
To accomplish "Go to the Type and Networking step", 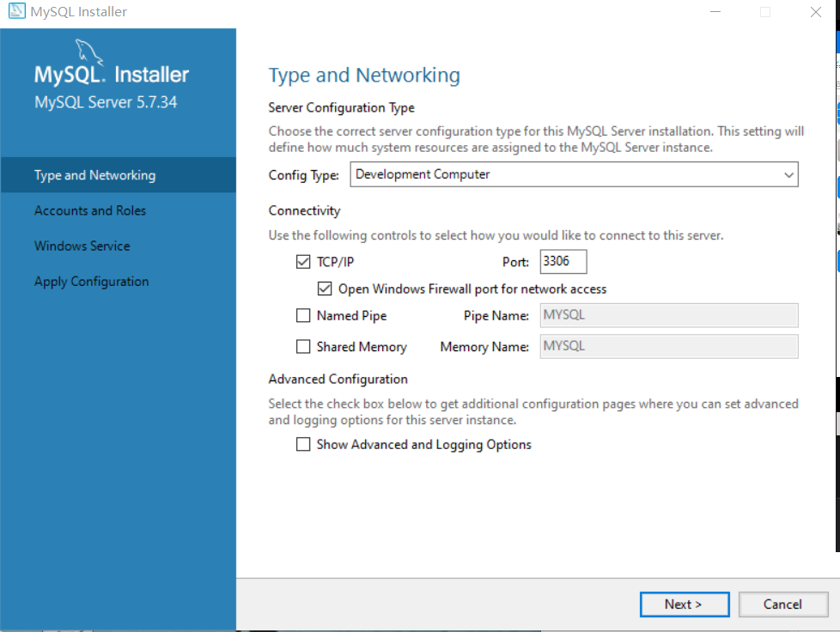I will tap(118, 175).
